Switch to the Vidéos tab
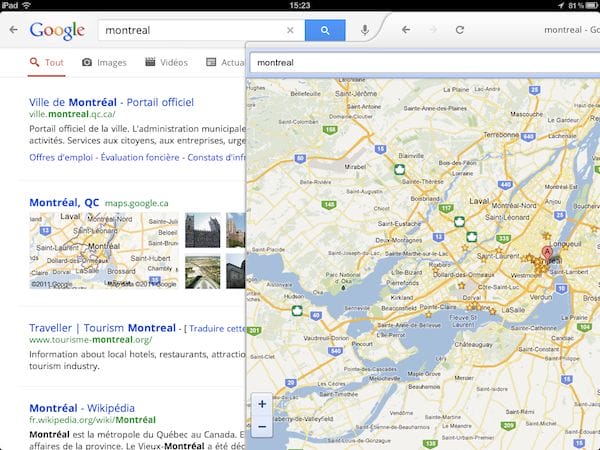Viewport: 600px width, 450px height. click(x=166, y=62)
